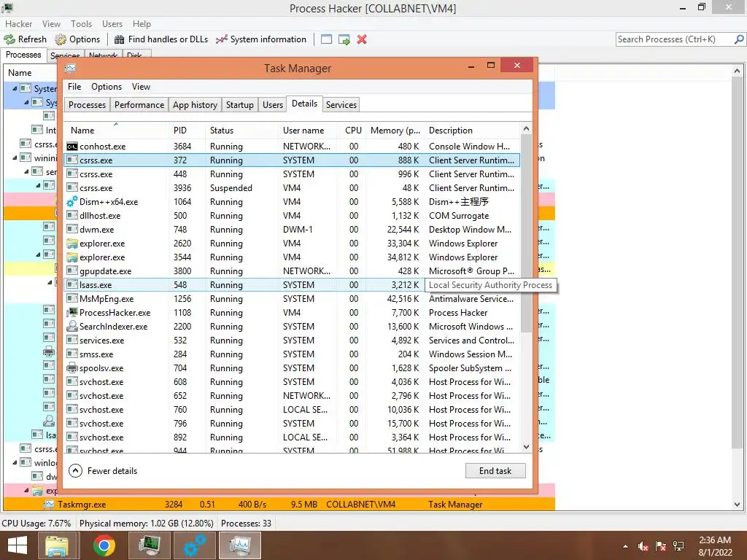The width and height of the screenshot is (747, 560).
Task: Click the muted volume tray icon
Action: 643,546
